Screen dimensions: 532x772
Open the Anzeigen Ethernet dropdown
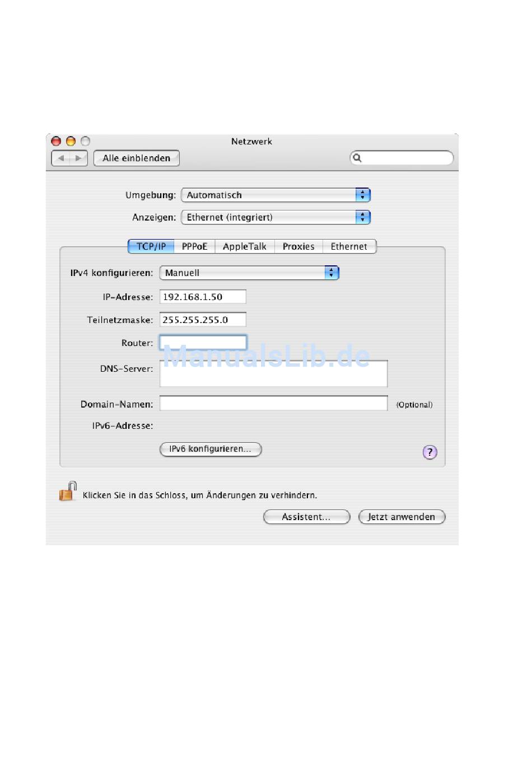276,217
